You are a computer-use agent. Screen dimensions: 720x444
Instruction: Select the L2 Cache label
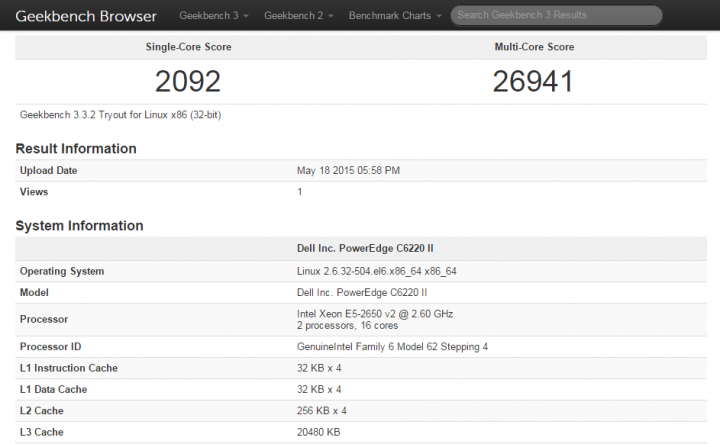coord(41,411)
